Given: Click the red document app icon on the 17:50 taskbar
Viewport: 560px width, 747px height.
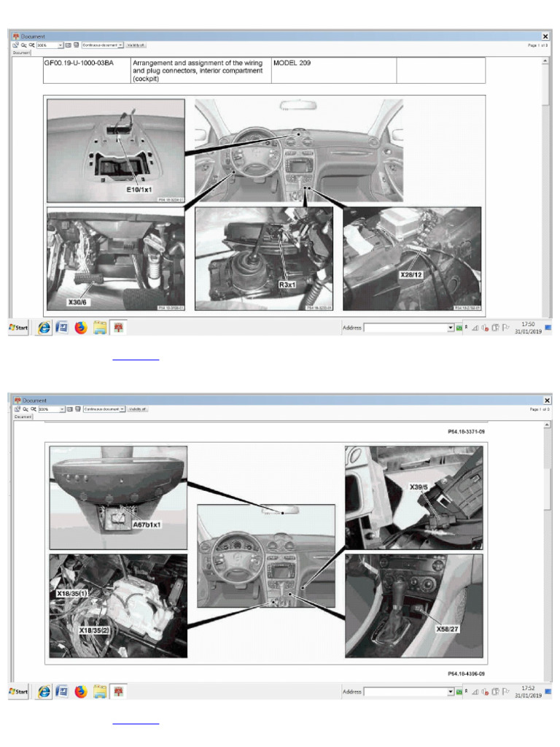Looking at the screenshot, I should 119,328.
